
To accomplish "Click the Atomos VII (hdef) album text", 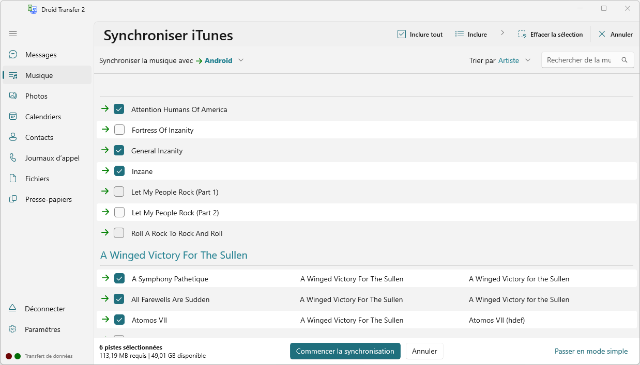I will pyautogui.click(x=497, y=320).
